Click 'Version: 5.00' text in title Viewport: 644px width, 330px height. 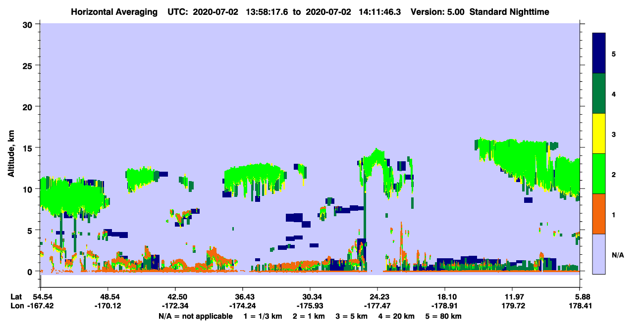[437, 12]
